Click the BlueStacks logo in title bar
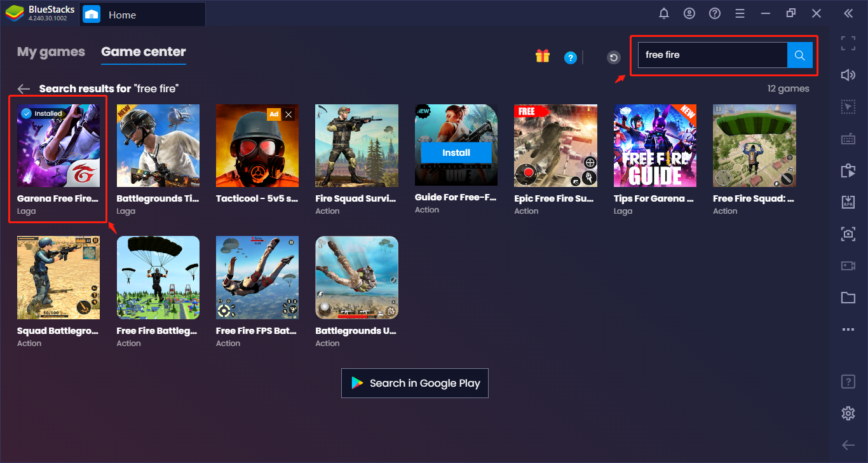This screenshot has width=868, height=463. 15,13
